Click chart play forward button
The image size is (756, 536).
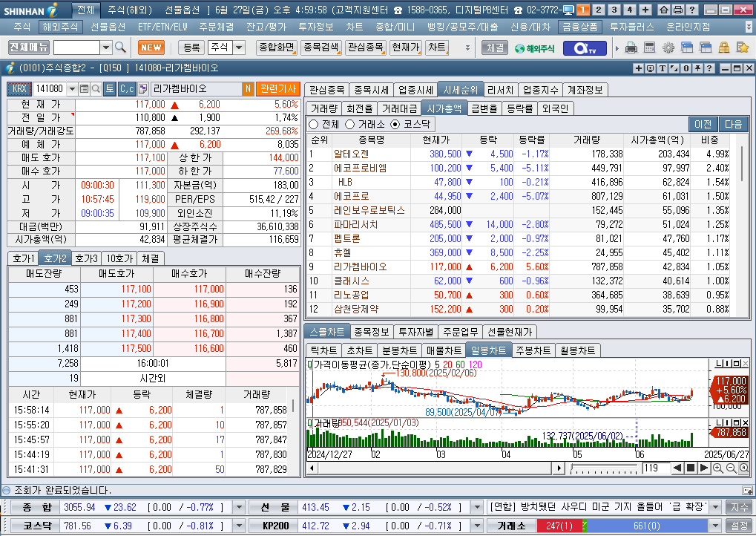(703, 468)
